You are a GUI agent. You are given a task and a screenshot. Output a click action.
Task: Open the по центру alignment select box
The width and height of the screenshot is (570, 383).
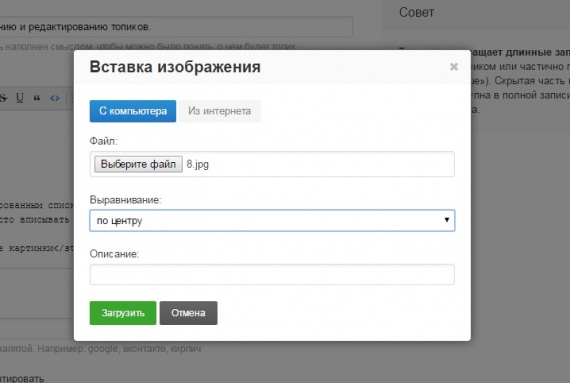click(x=272, y=220)
